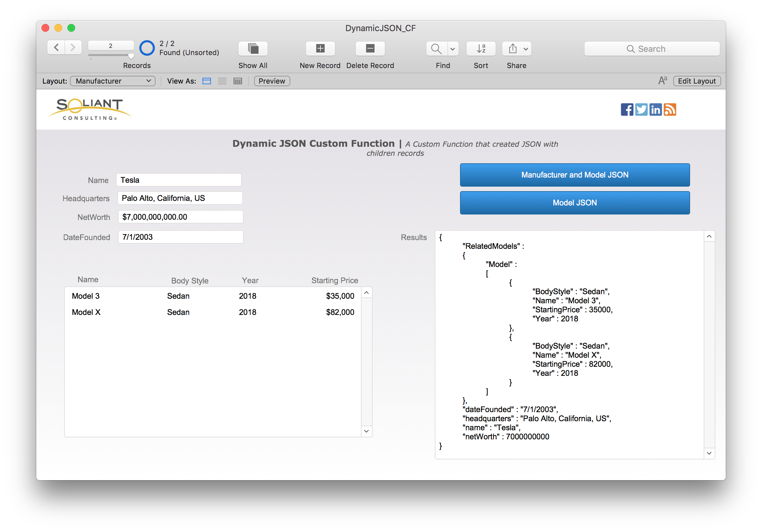Open the Layout Manufacturer dropdown
762x532 pixels.
pyautogui.click(x=113, y=81)
